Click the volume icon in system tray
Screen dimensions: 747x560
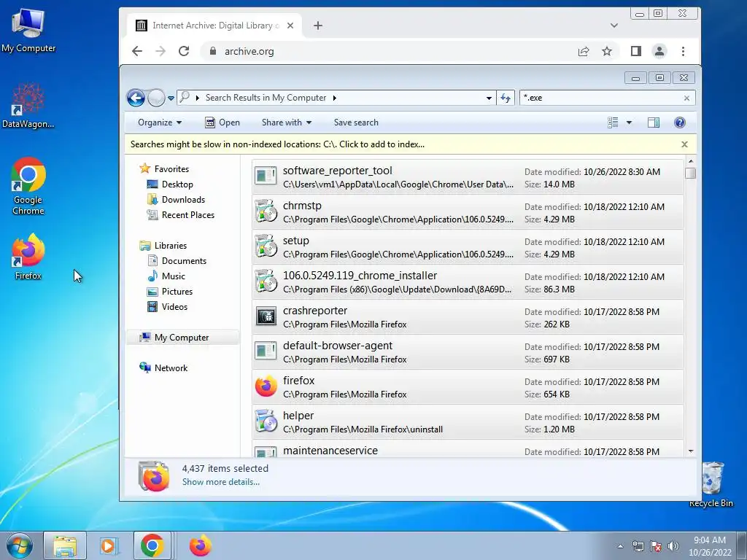[x=673, y=546]
